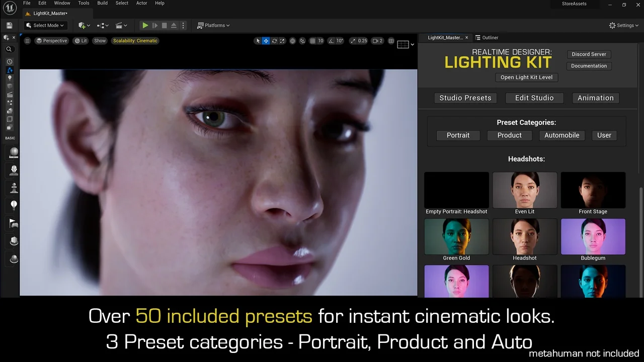Click the select objects arrow tool
The height and width of the screenshot is (362, 644).
(x=258, y=41)
